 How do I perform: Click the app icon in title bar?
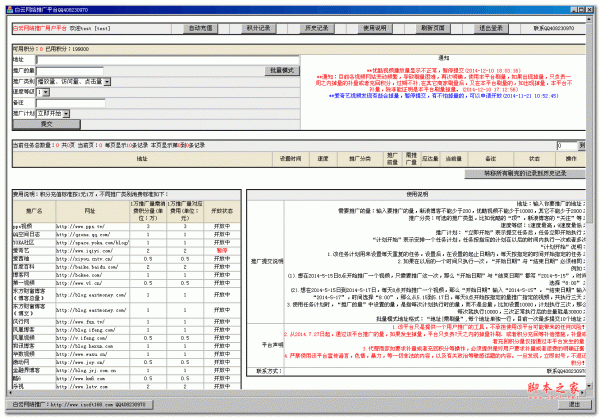coord(6,5)
